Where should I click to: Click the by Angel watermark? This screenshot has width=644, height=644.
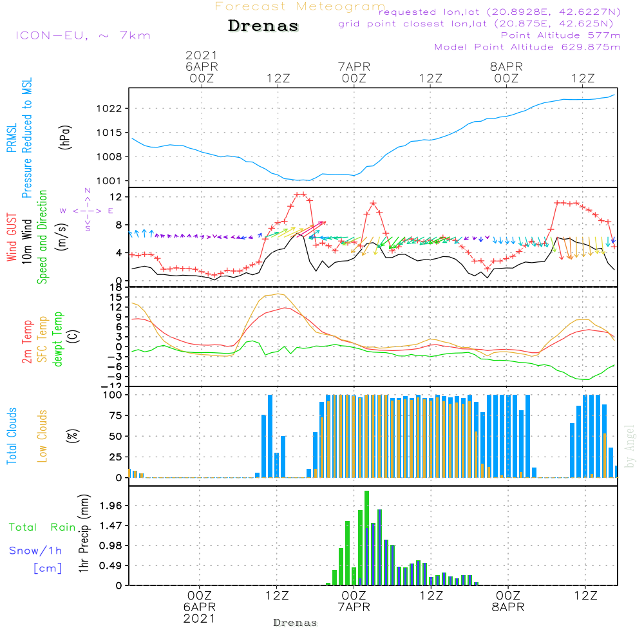(x=630, y=446)
